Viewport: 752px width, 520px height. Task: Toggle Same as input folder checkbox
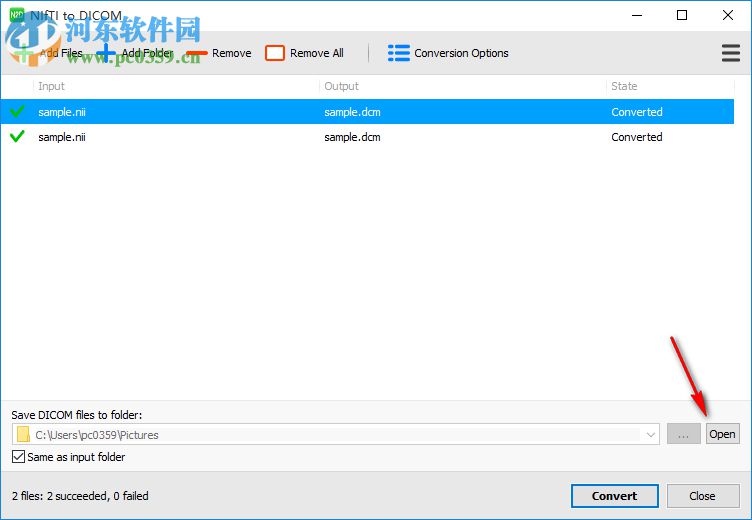pos(18,456)
